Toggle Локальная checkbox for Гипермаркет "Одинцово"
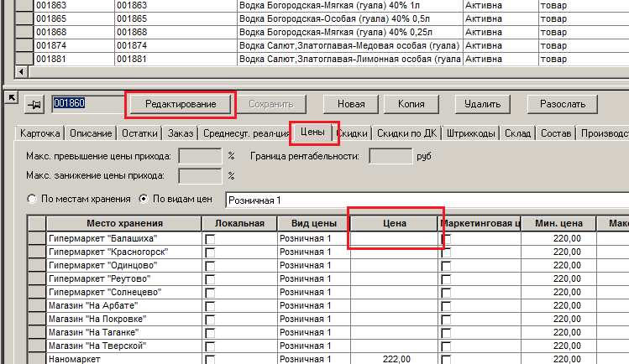The image size is (629, 364). [x=210, y=266]
